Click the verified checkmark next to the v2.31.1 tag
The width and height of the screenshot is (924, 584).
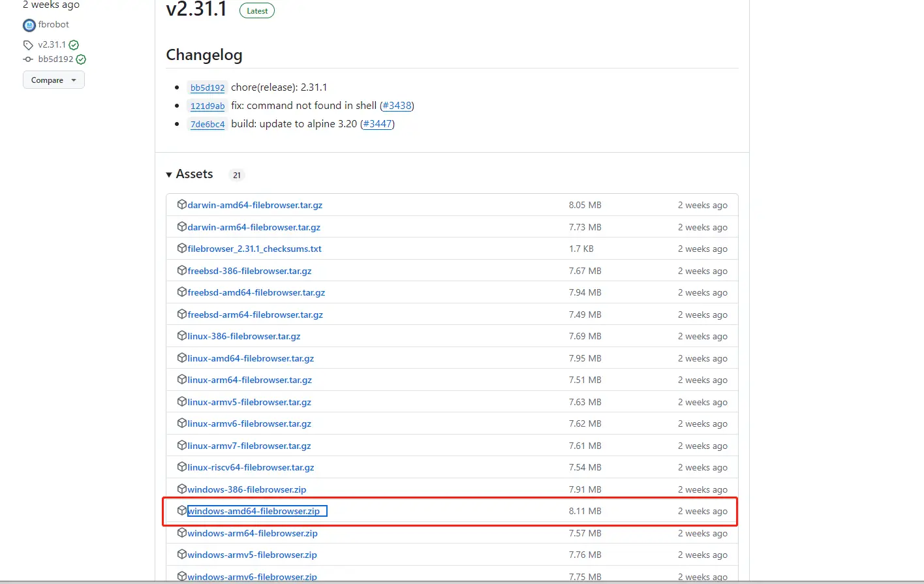[74, 44]
